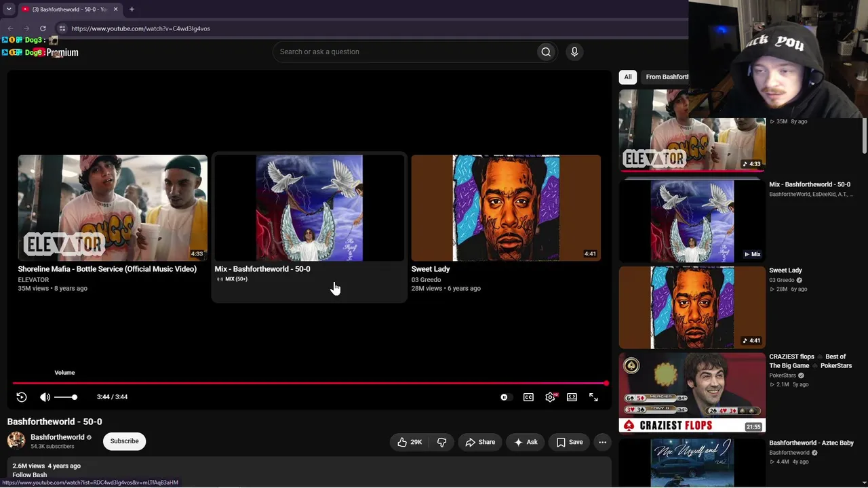Select the From Bashfortheworld filter chip
Screen dimensions: 868x488
667,77
